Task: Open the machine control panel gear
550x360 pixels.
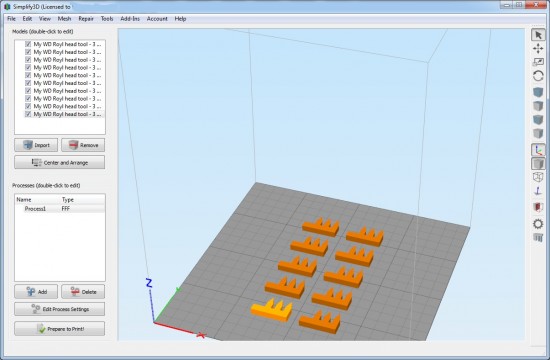Action: coord(538,224)
